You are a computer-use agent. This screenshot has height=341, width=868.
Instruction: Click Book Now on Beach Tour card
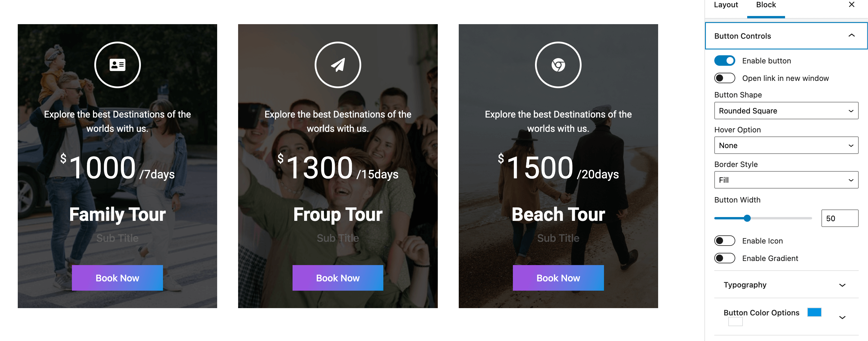(x=558, y=278)
